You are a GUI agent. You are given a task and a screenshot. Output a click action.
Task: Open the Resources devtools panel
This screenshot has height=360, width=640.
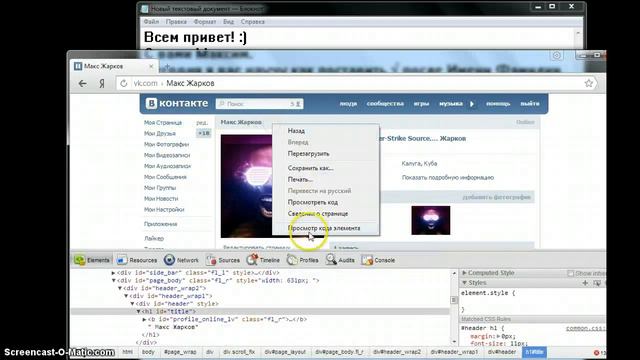pyautogui.click(x=137, y=260)
